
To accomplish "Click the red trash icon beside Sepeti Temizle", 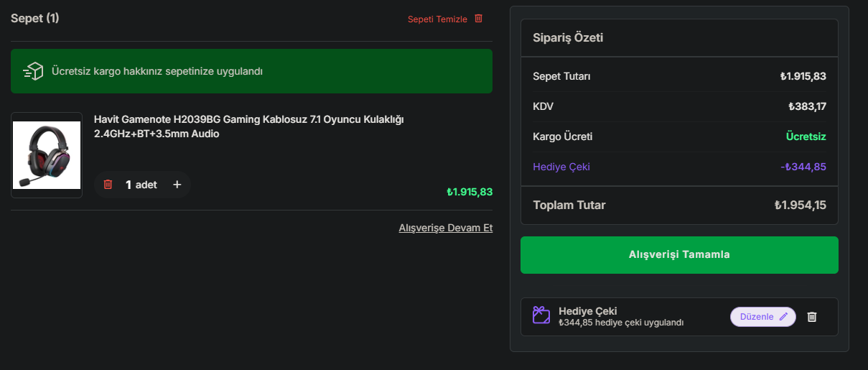I will (x=478, y=19).
